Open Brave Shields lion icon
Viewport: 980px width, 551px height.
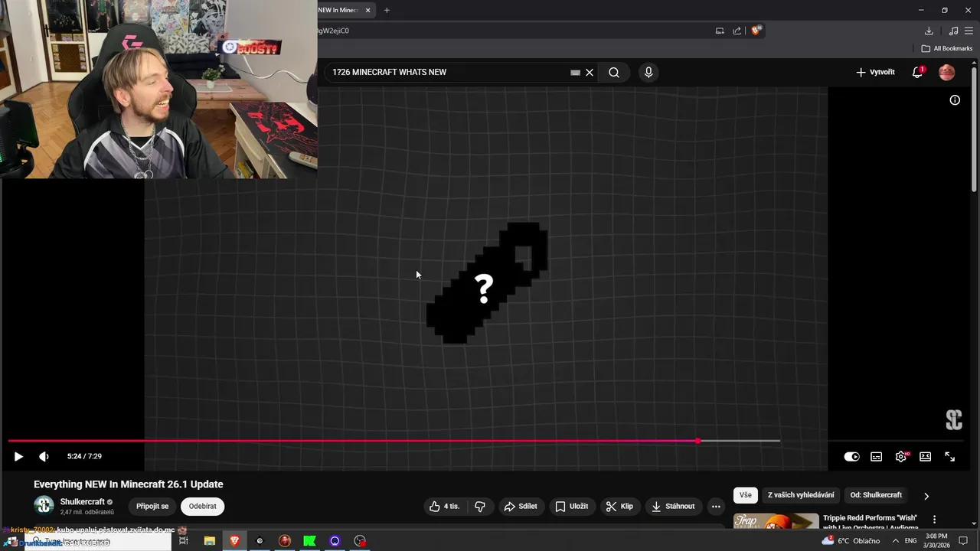point(756,31)
